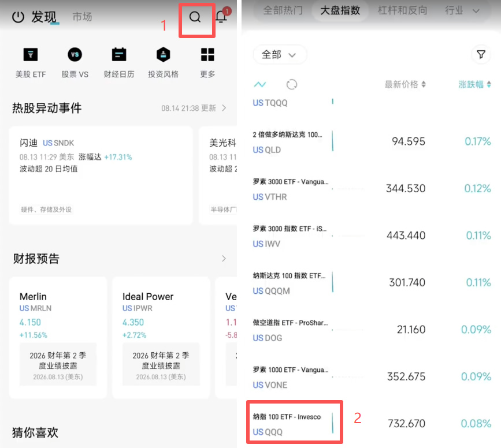Open QQQ 纳指 100 ETF row

372,423
